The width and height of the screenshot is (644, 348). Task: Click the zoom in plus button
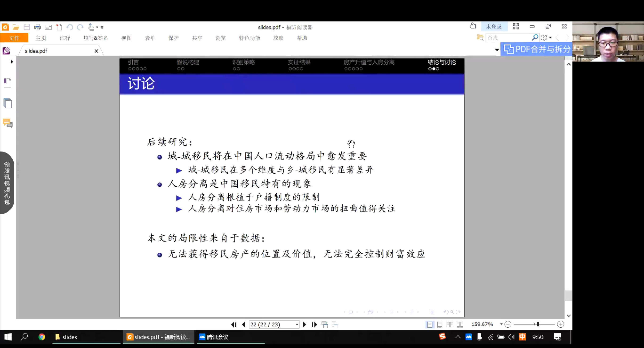pos(560,324)
